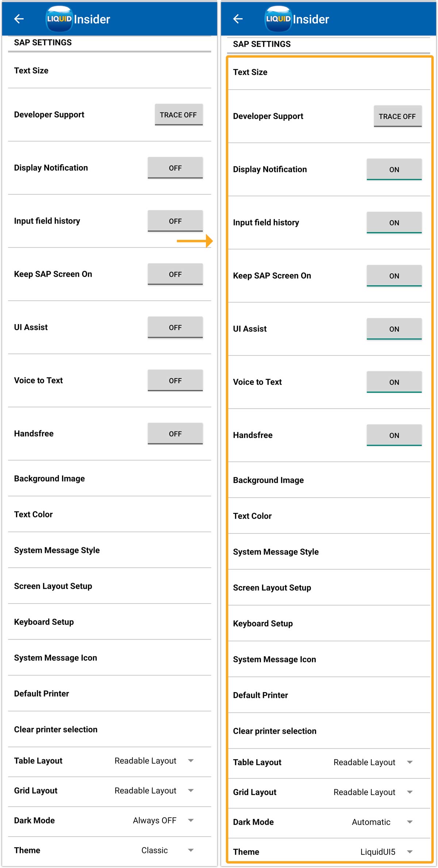Open the Dark Mode dropdown showing Always OFF

163,821
